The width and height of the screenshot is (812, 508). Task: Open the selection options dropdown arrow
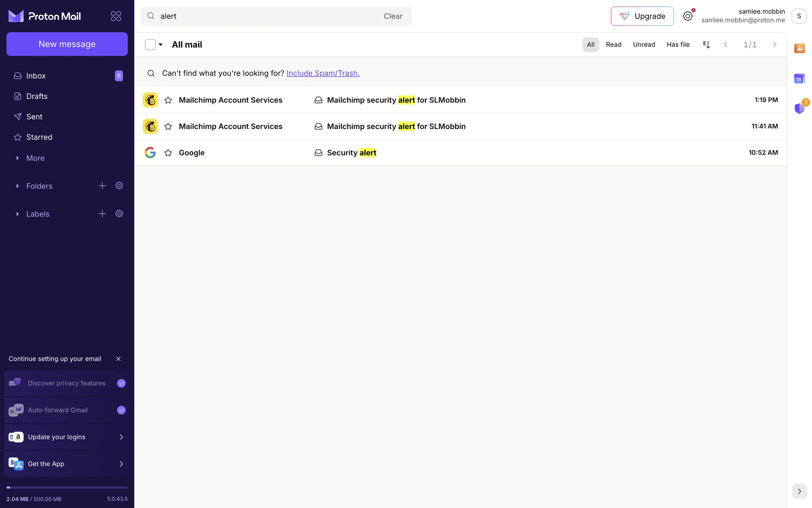pos(161,44)
